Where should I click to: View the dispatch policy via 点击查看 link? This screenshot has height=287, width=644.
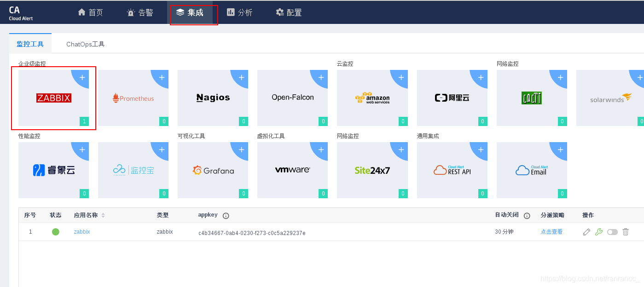point(551,231)
